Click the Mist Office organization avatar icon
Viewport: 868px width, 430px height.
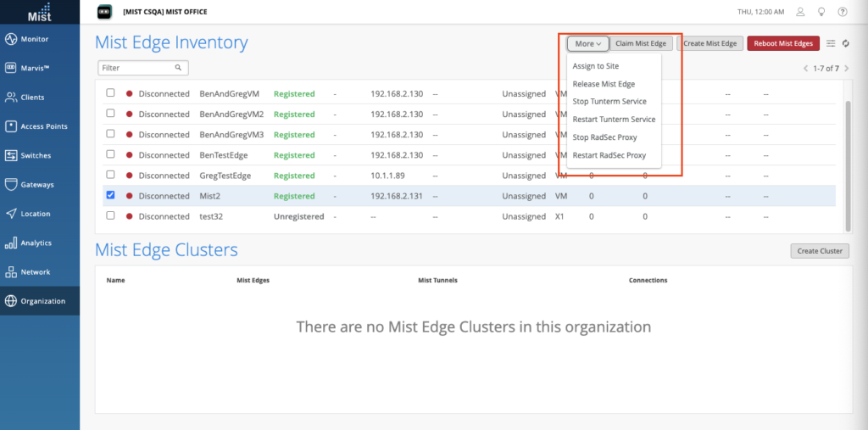104,12
